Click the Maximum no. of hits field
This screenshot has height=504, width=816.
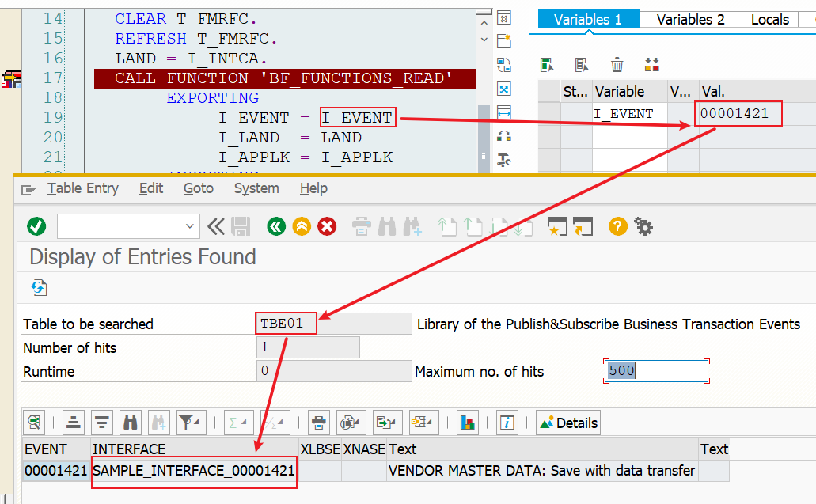[x=656, y=371]
